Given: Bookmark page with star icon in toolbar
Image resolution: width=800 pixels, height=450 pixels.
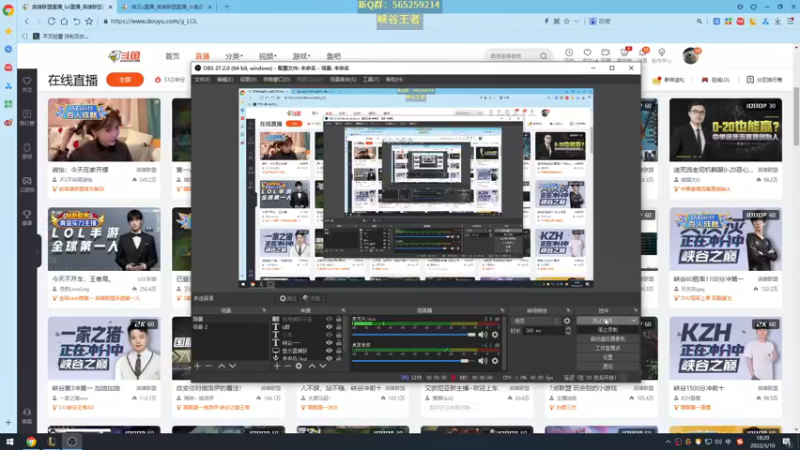Looking at the screenshot, I should point(89,21).
